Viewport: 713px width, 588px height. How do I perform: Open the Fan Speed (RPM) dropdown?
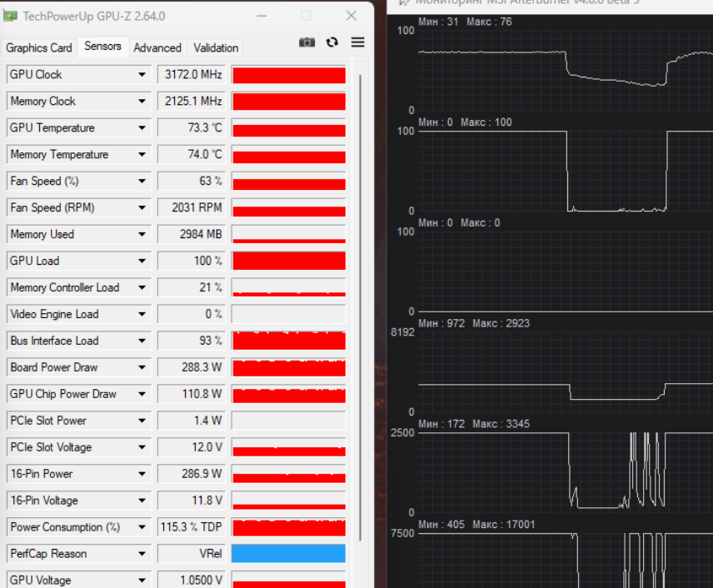pos(142,208)
